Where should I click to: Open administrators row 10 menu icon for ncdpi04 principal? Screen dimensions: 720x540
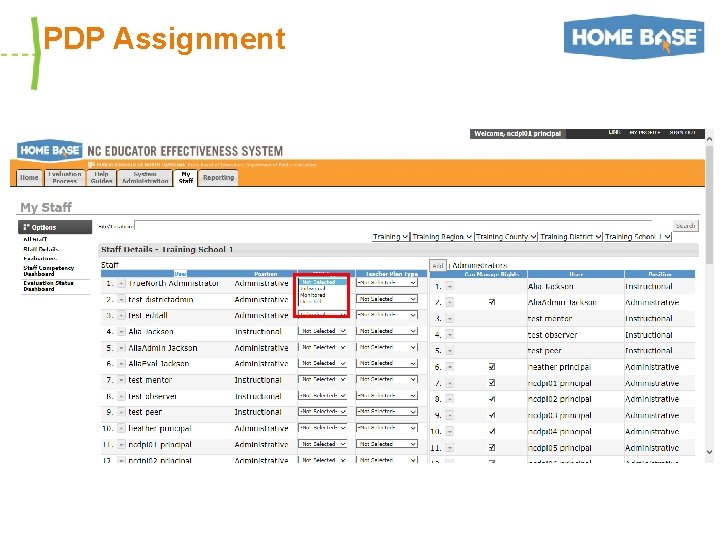450,432
